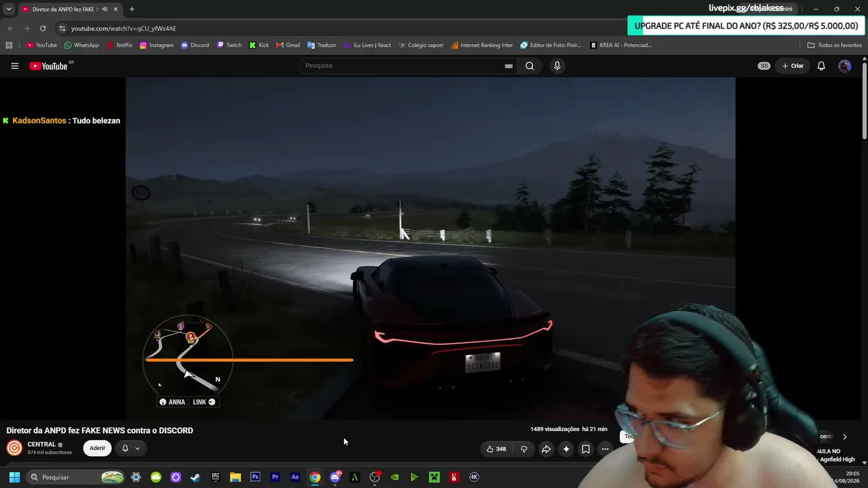
Task: Open the Internet Banking Inter bookmark
Action: (481, 45)
